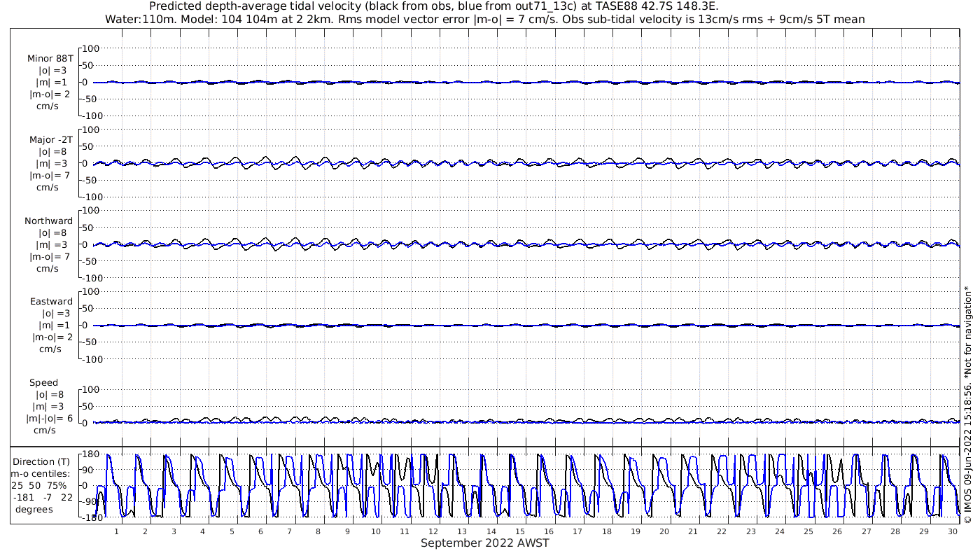Click "|m-o|= 2" under Eastward

click(x=52, y=337)
